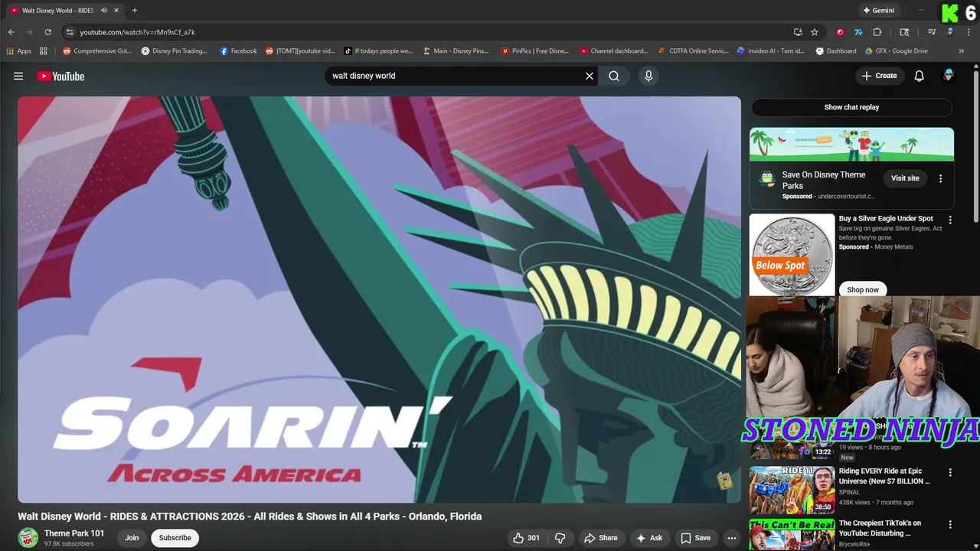Open Comprehensive Gol... bookmark
The width and height of the screenshot is (980, 551).
tap(97, 51)
